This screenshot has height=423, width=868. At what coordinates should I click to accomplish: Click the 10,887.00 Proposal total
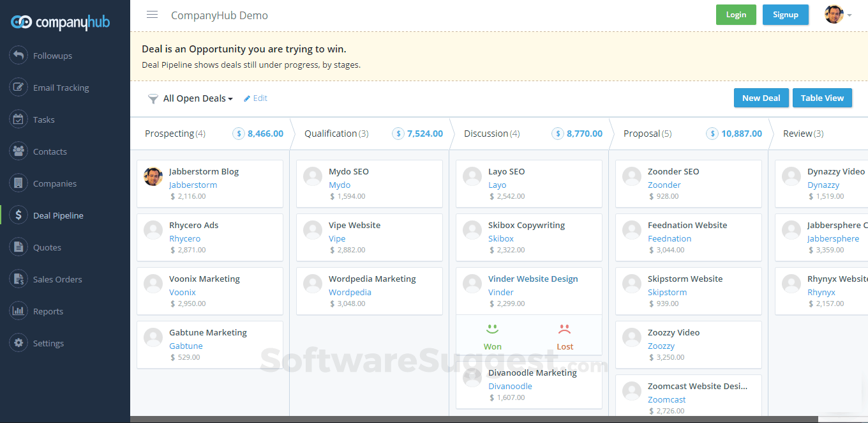click(x=742, y=134)
